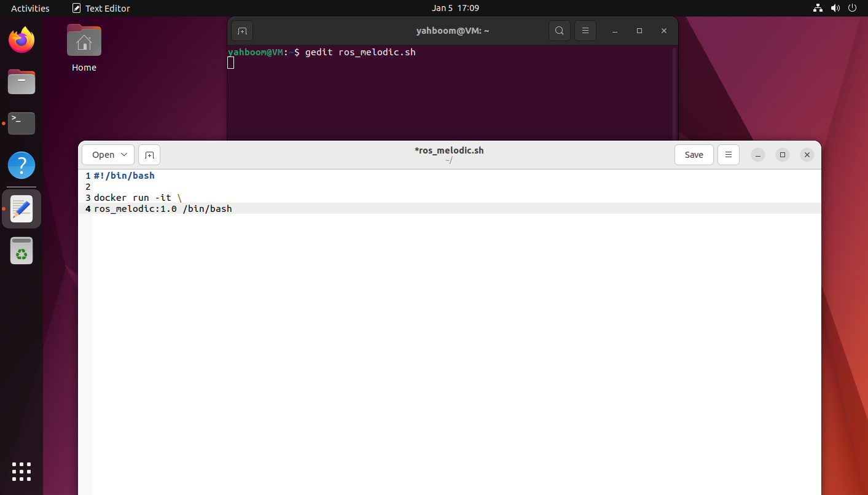The image size is (868, 495).
Task: Close the terminal window
Action: click(x=664, y=31)
